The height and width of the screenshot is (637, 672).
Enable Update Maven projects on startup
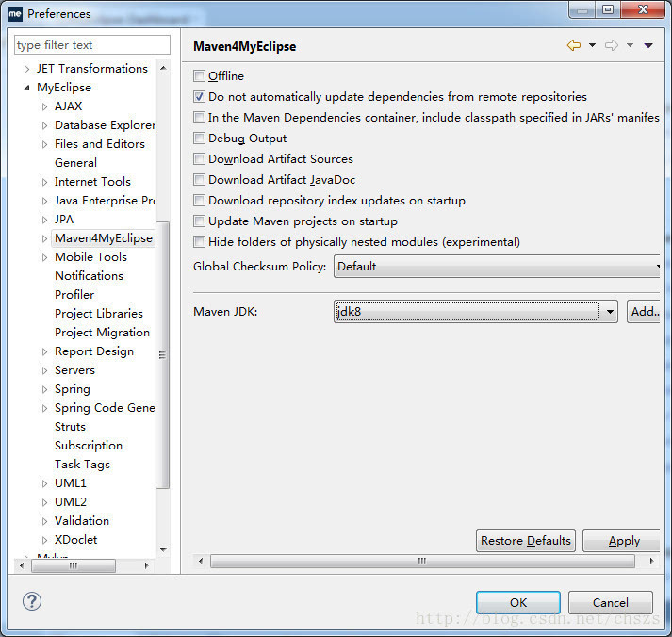point(199,221)
